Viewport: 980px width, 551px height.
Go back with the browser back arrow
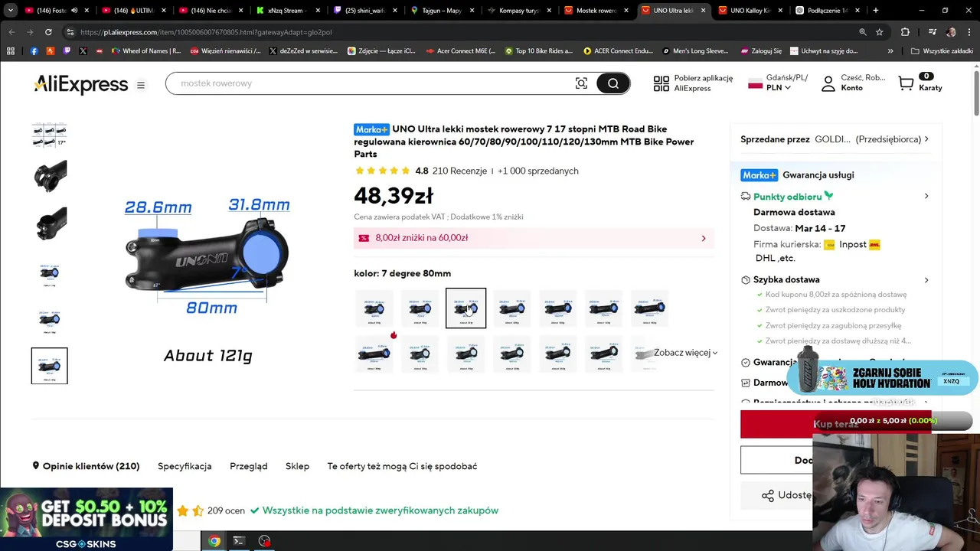click(x=11, y=32)
